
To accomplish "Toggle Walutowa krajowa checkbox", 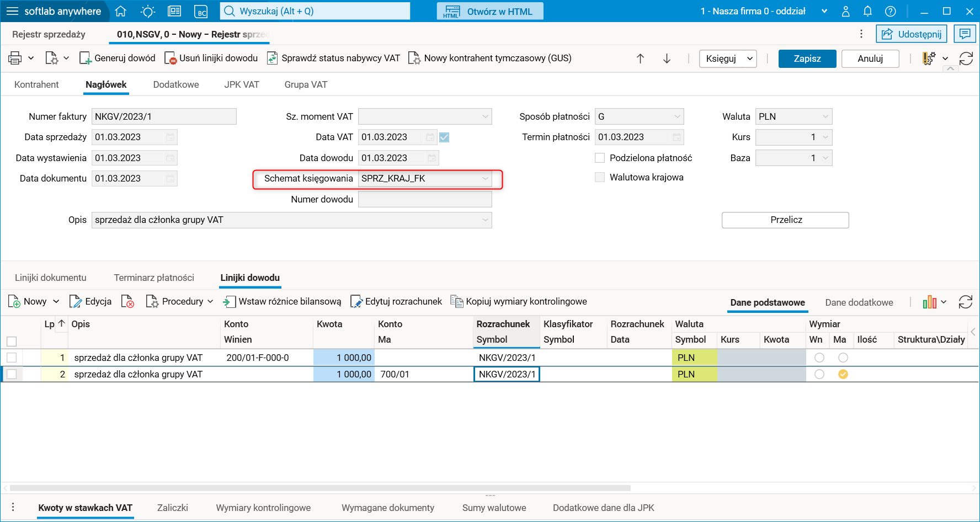I will coord(600,177).
